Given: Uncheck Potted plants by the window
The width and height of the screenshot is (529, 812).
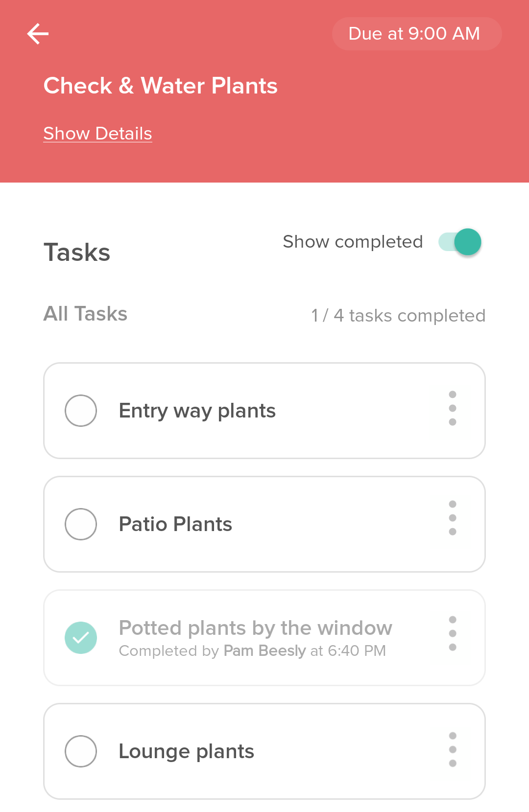Looking at the screenshot, I should pyautogui.click(x=81, y=638).
